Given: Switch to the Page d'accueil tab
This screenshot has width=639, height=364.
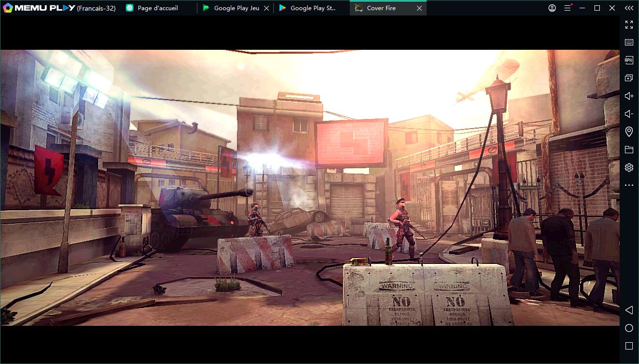Looking at the screenshot, I should pos(157,8).
